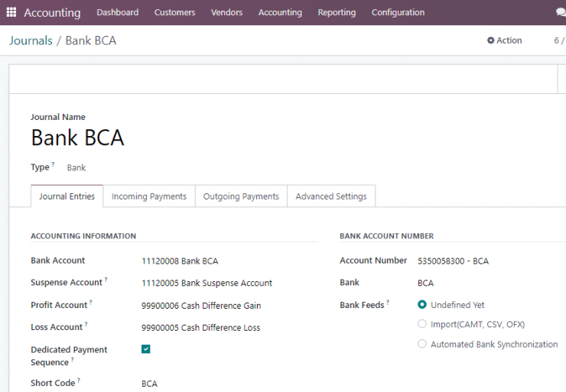Open the Type field showing Bank
The image size is (566, 392).
[76, 167]
